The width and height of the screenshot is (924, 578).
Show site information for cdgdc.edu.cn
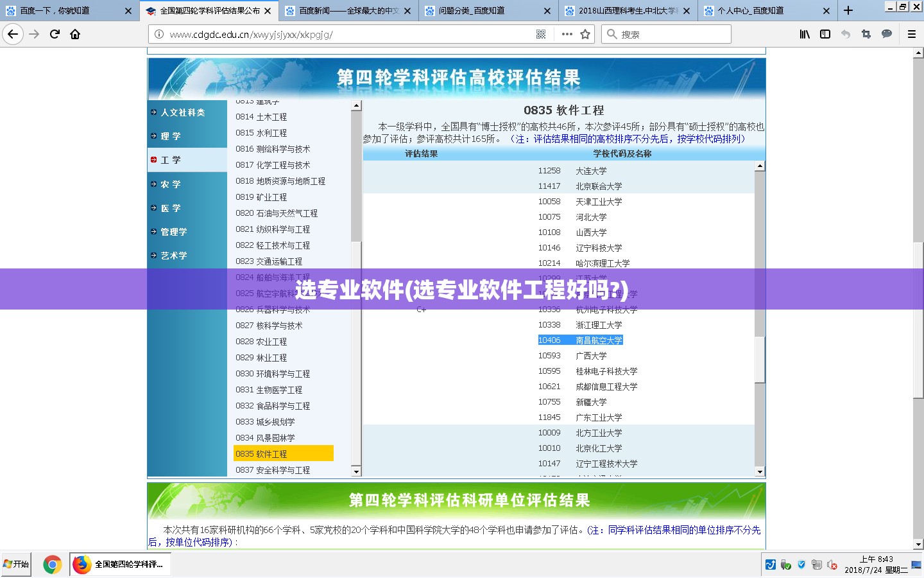158,34
